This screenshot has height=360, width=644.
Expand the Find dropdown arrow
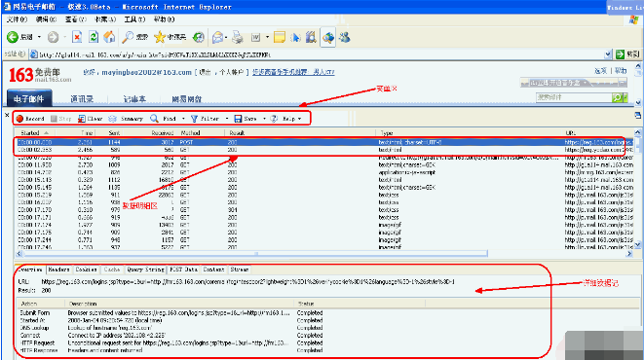pyautogui.click(x=183, y=119)
